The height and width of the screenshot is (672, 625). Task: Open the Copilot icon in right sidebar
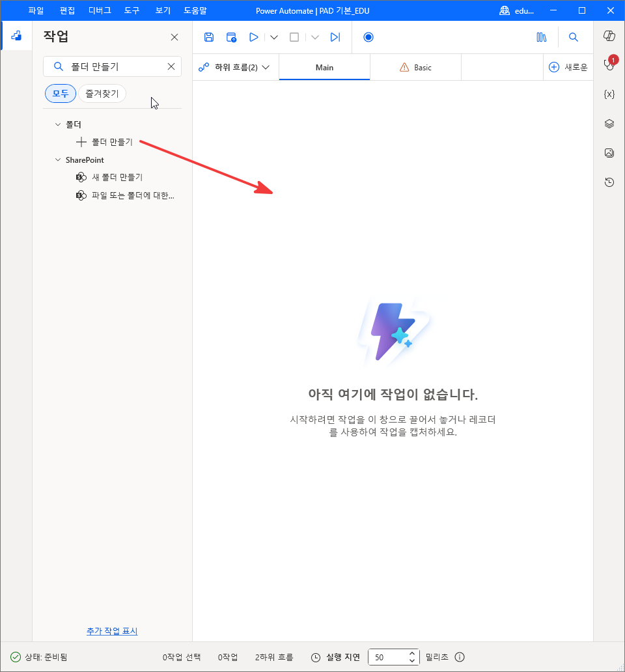click(x=609, y=36)
